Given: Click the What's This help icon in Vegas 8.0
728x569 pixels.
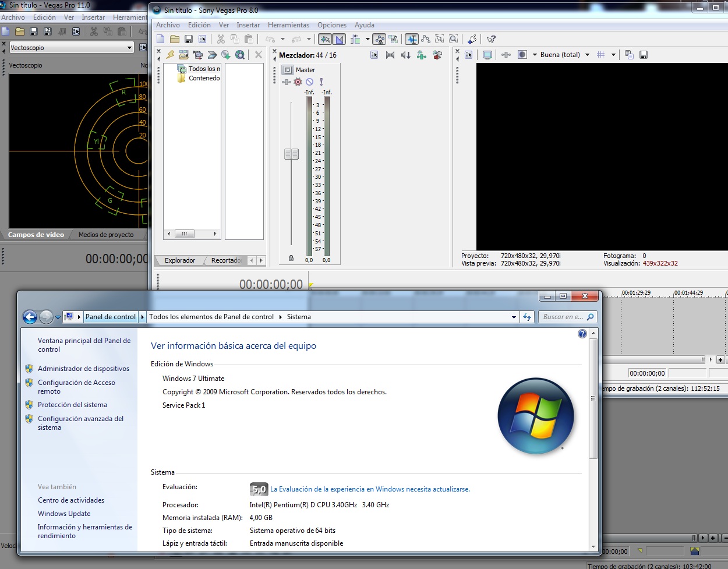Looking at the screenshot, I should 491,39.
